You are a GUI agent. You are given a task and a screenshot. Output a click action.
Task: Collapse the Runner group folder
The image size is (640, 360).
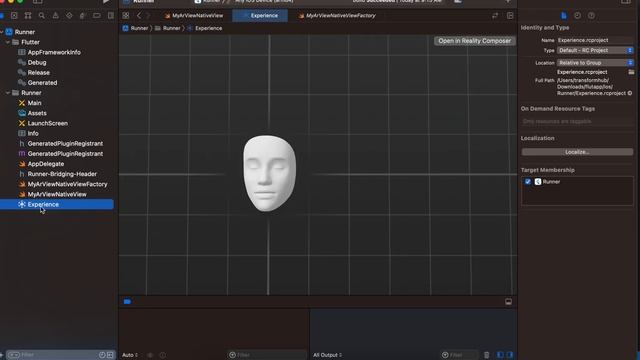(x=7, y=93)
